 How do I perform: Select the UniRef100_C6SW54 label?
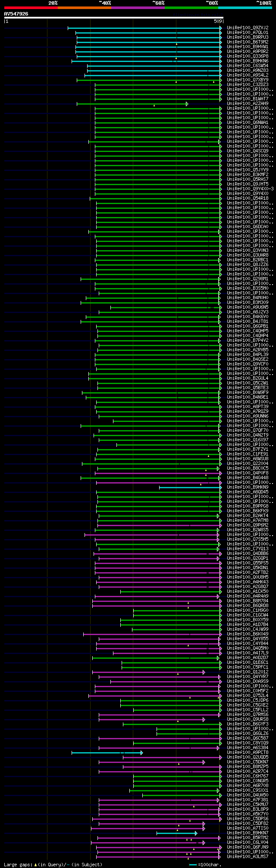pos(248,66)
